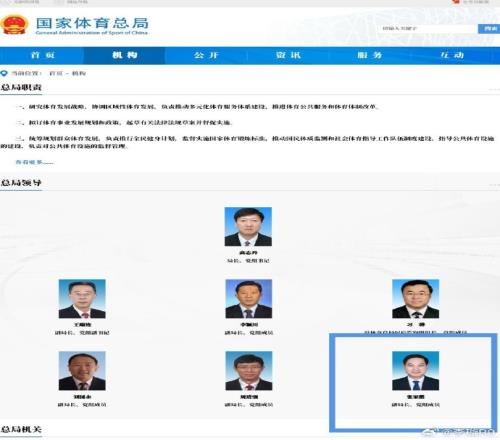Click the 首页 breadcrumb link
Screen dimensions: 500x440
(56, 73)
